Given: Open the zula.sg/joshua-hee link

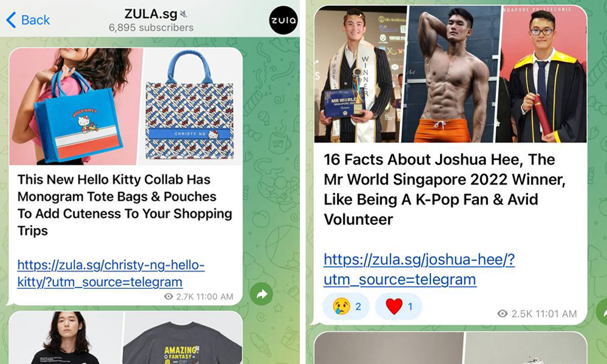Looking at the screenshot, I should tap(419, 269).
